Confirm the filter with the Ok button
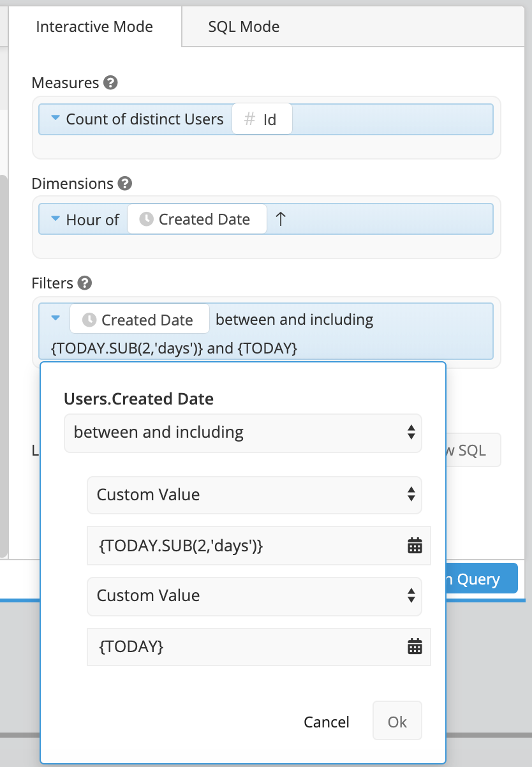The width and height of the screenshot is (532, 767). pyautogui.click(x=397, y=721)
